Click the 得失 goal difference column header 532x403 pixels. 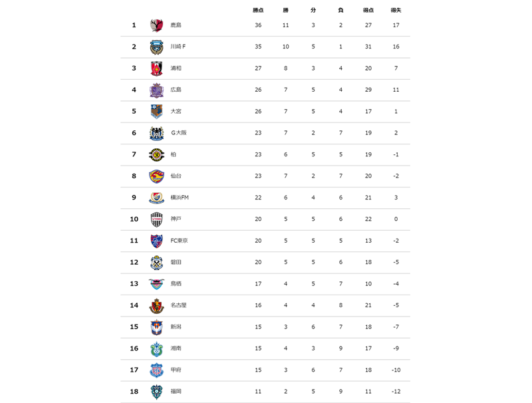(x=396, y=10)
